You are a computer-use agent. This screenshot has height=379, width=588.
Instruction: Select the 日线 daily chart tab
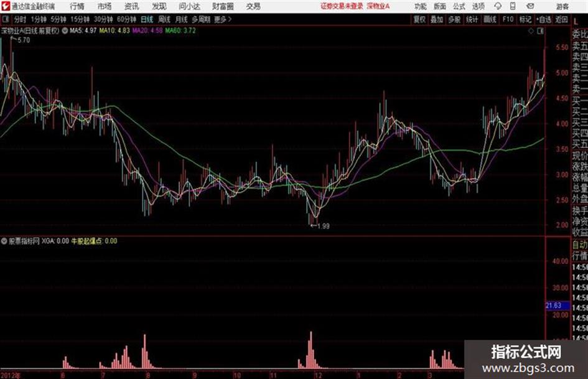coord(147,19)
